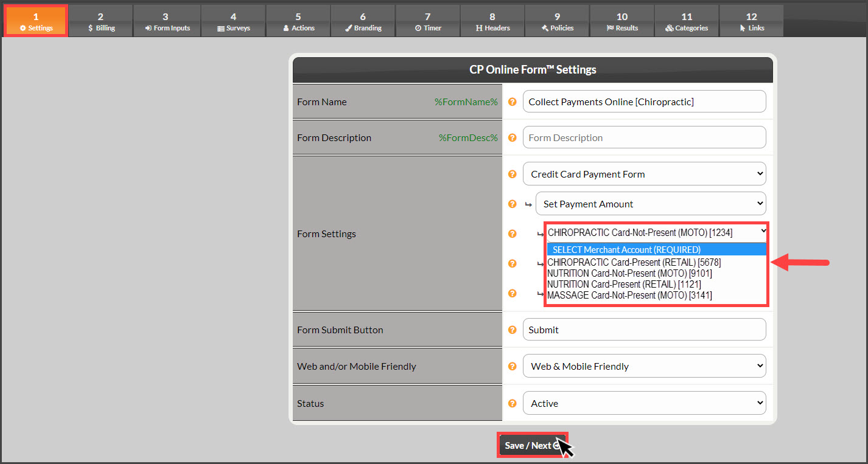
Task: Click help icon beside Form Description field
Action: [x=513, y=137]
